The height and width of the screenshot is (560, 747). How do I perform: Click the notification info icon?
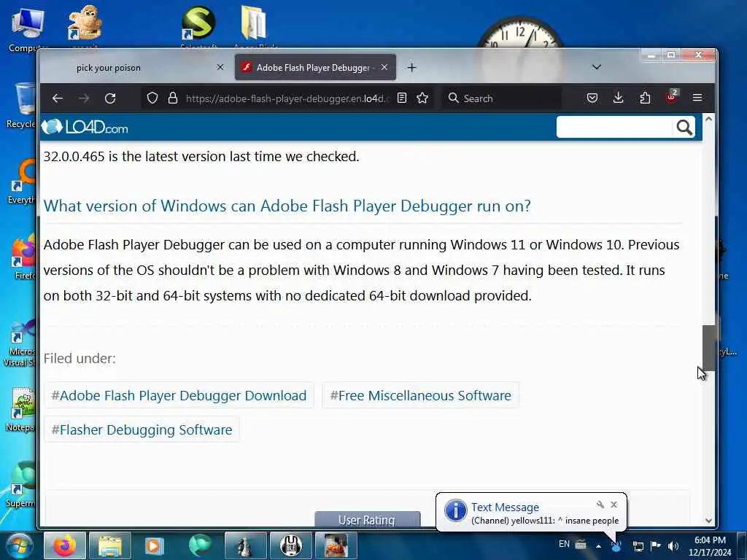[455, 510]
